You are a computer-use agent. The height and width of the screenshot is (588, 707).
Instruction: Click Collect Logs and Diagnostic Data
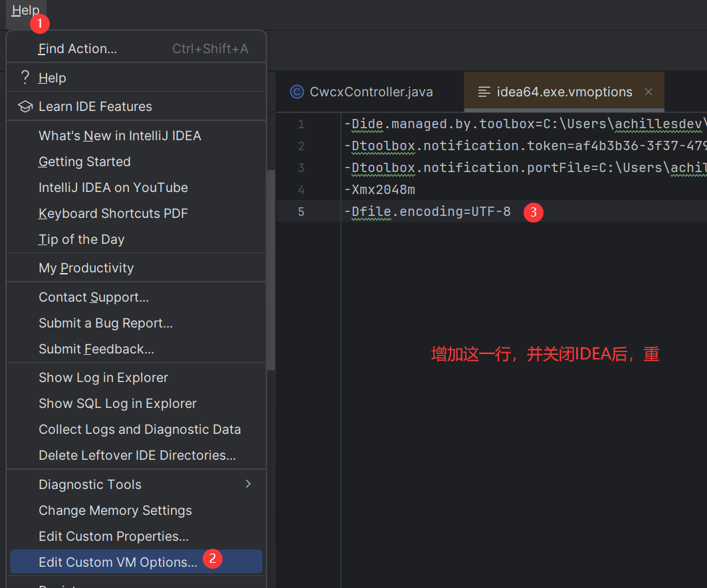pyautogui.click(x=140, y=429)
